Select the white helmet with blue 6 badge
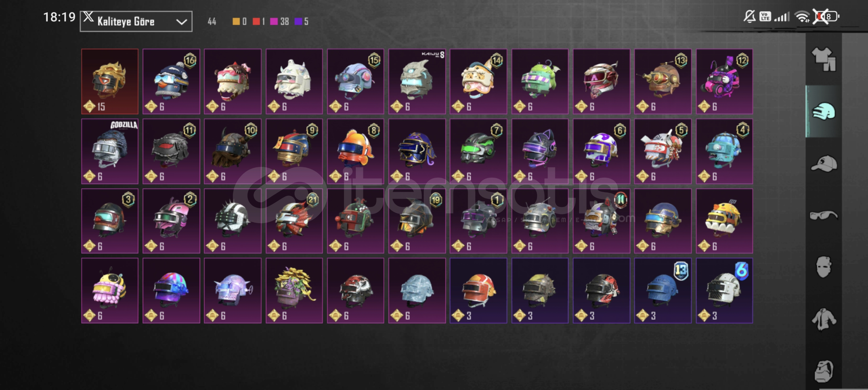 pos(724,291)
